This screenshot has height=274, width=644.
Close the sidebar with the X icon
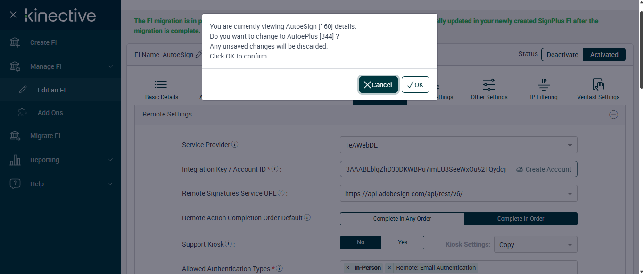pyautogui.click(x=13, y=15)
